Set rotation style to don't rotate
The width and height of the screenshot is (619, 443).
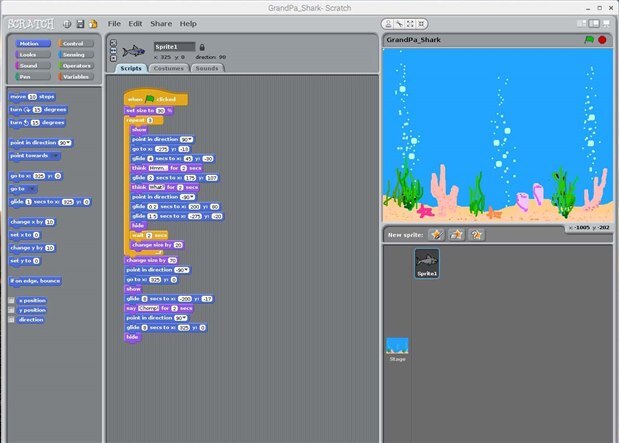point(113,58)
